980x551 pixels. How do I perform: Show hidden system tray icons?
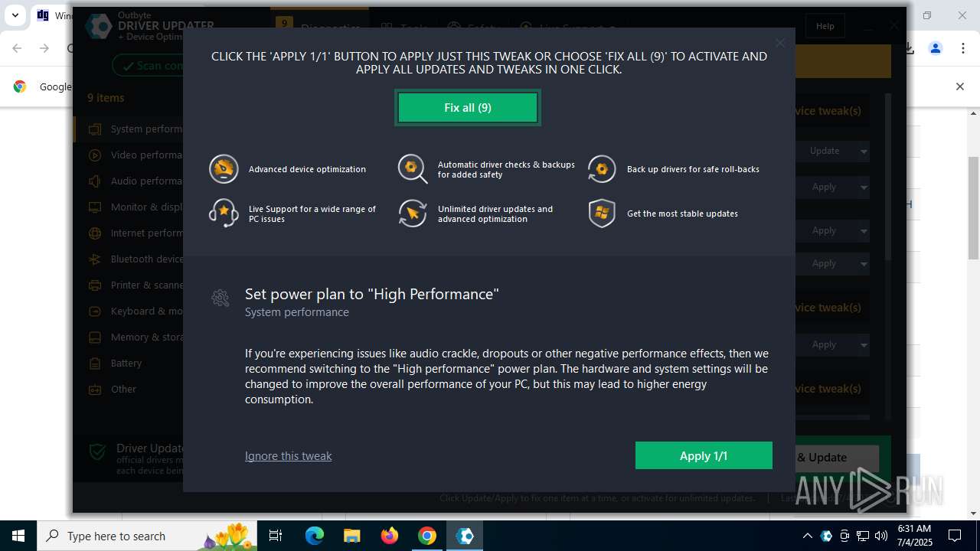(807, 536)
